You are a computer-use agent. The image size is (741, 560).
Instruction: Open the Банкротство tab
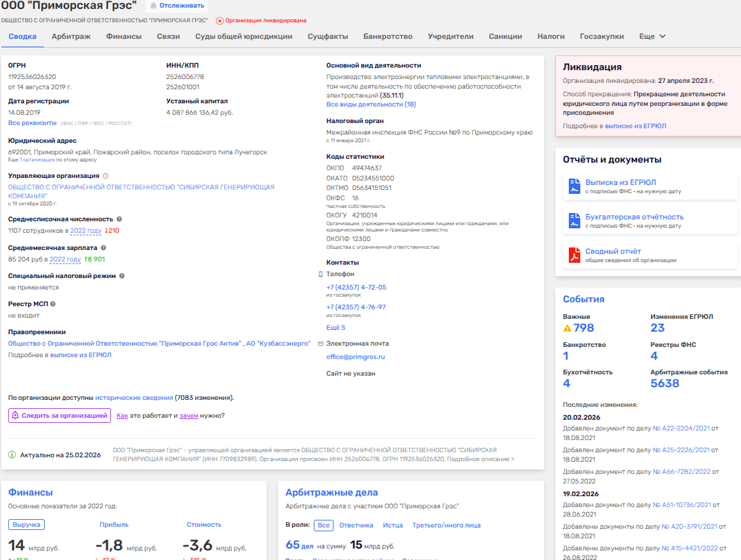(x=388, y=36)
